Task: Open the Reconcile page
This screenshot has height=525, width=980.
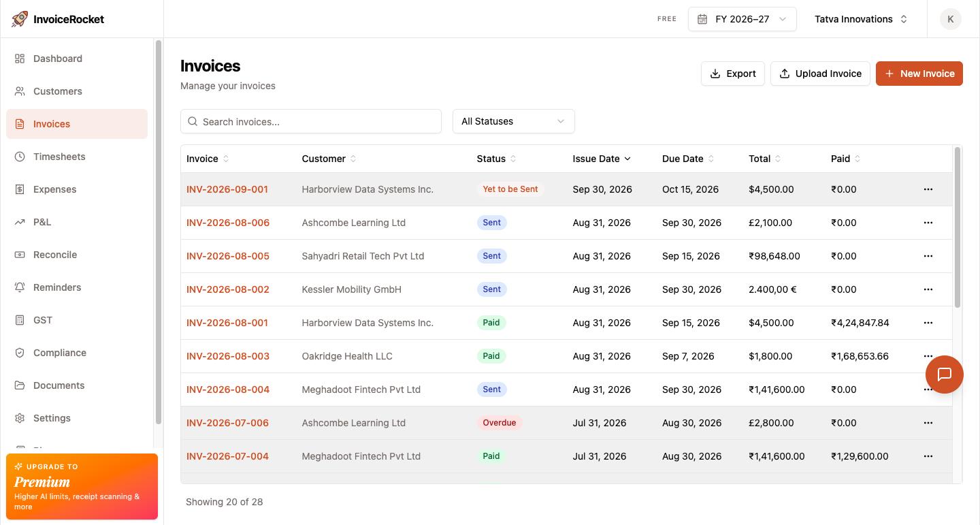Action: [77, 255]
